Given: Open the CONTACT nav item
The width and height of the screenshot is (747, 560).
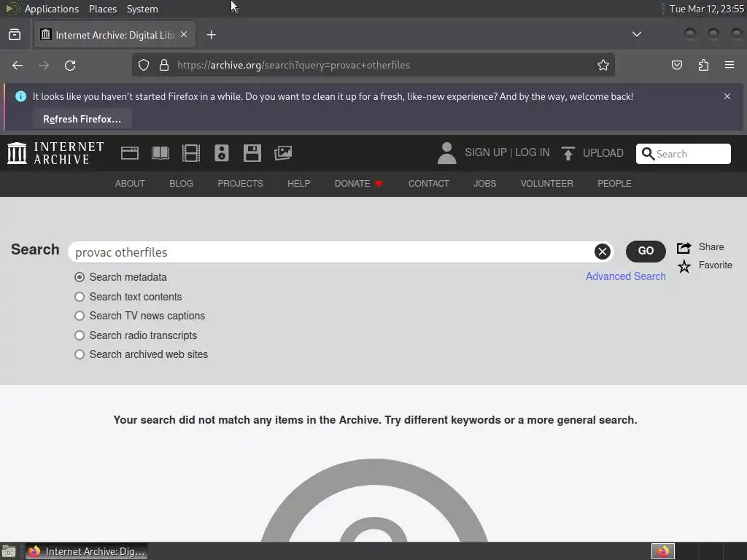Looking at the screenshot, I should click(x=428, y=183).
